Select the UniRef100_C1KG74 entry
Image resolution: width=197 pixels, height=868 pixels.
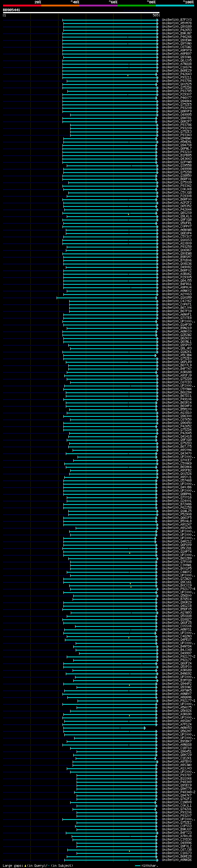coord(177,67)
